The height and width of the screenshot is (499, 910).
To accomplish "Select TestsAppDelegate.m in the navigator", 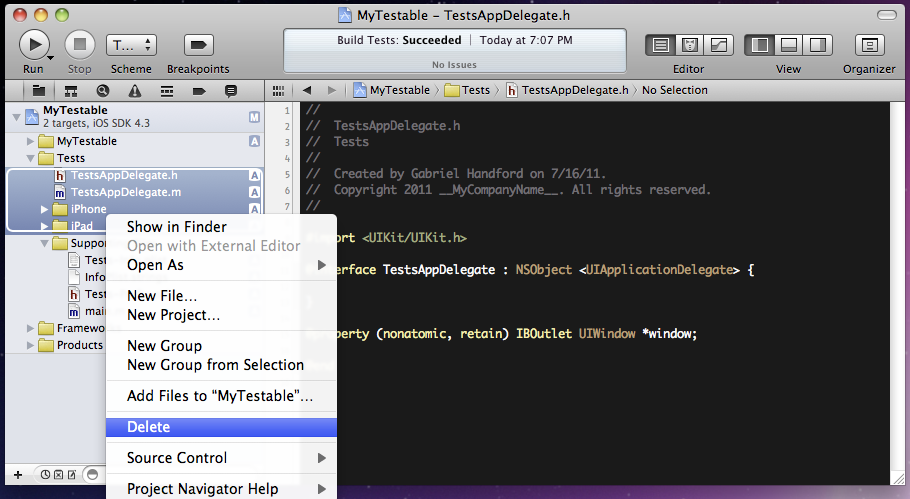I will (133, 192).
